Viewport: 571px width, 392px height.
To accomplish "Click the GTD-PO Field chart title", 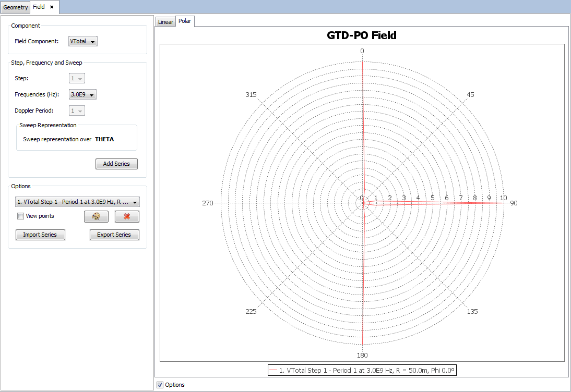I will [x=362, y=35].
